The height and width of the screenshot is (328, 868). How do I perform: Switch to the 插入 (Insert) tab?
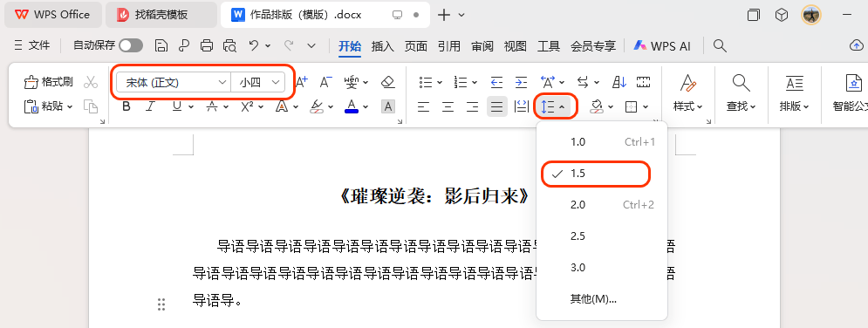click(x=382, y=46)
